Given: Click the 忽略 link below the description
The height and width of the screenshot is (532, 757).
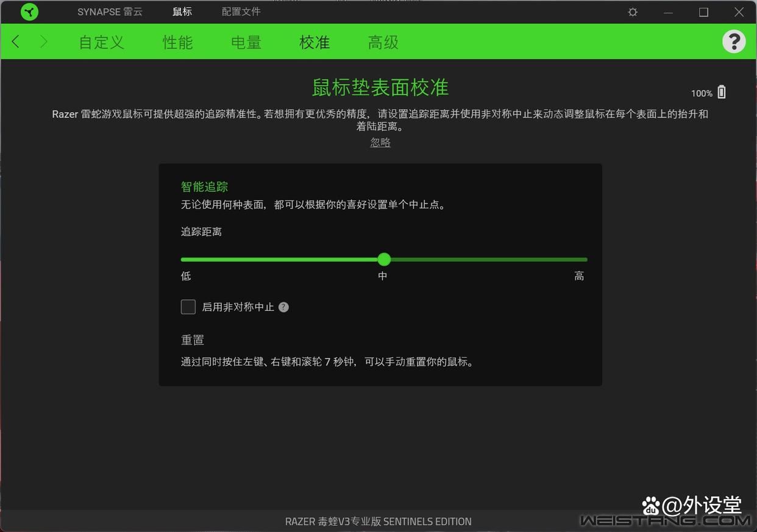Looking at the screenshot, I should pyautogui.click(x=380, y=142).
